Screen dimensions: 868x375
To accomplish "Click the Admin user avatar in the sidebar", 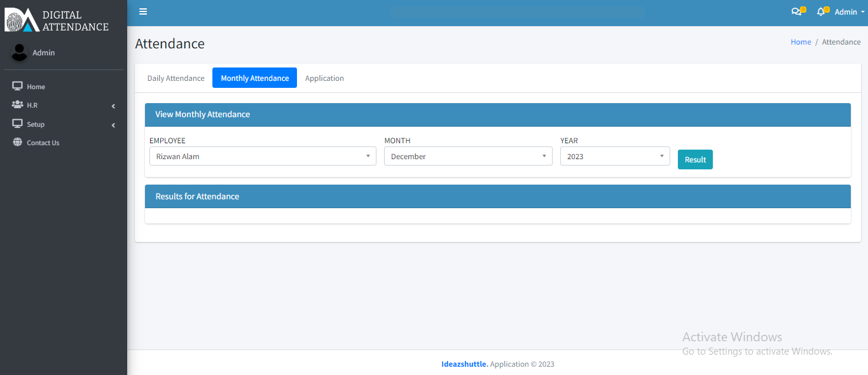I will pos(19,53).
